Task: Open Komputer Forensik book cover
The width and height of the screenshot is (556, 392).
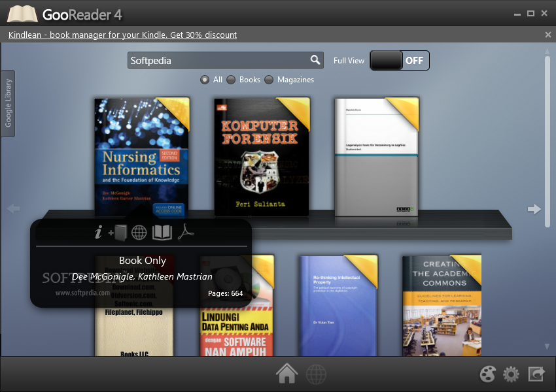Action: pos(262,157)
